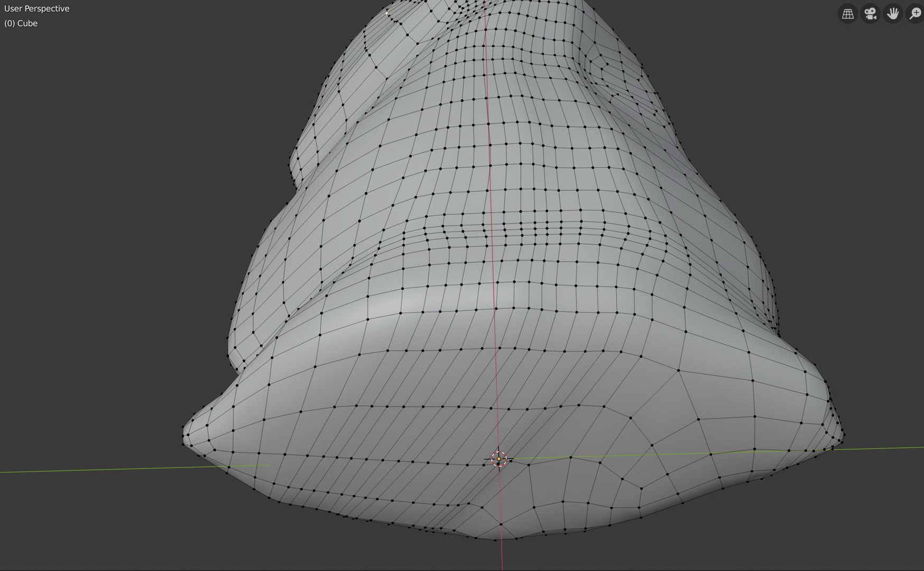
Task: Select the pan view hand icon
Action: (893, 14)
